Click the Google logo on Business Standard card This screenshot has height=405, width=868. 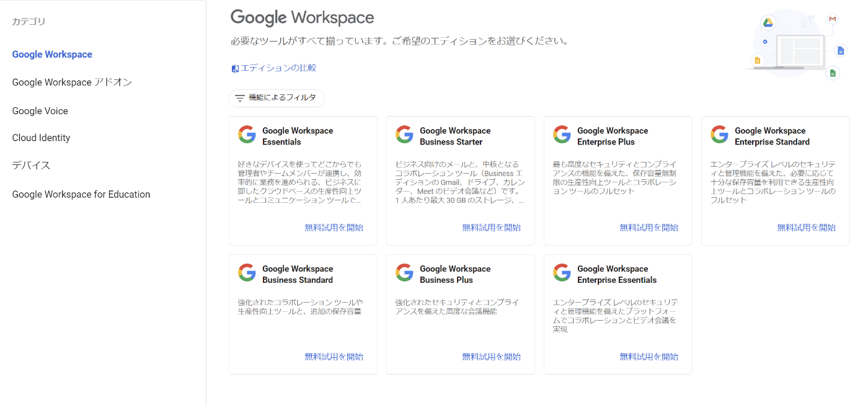247,273
